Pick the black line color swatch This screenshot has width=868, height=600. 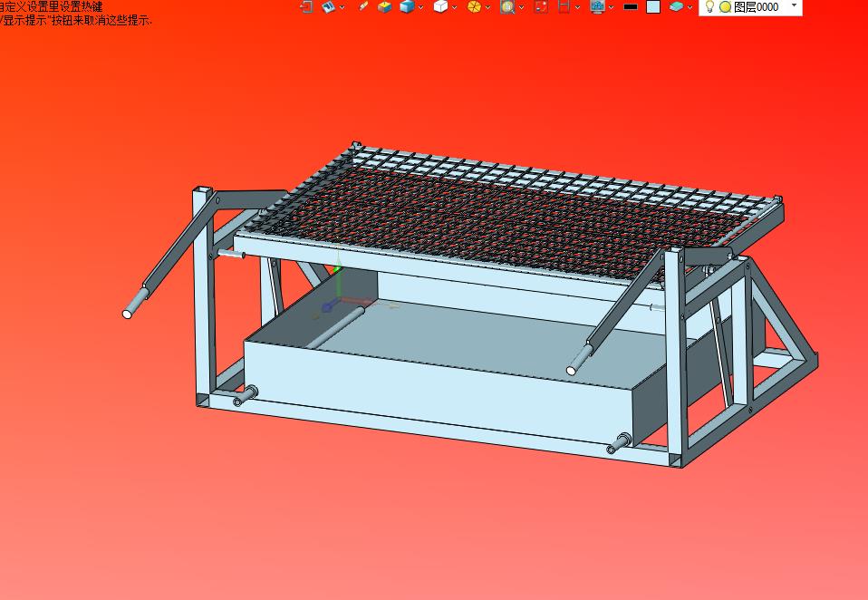[631, 6]
